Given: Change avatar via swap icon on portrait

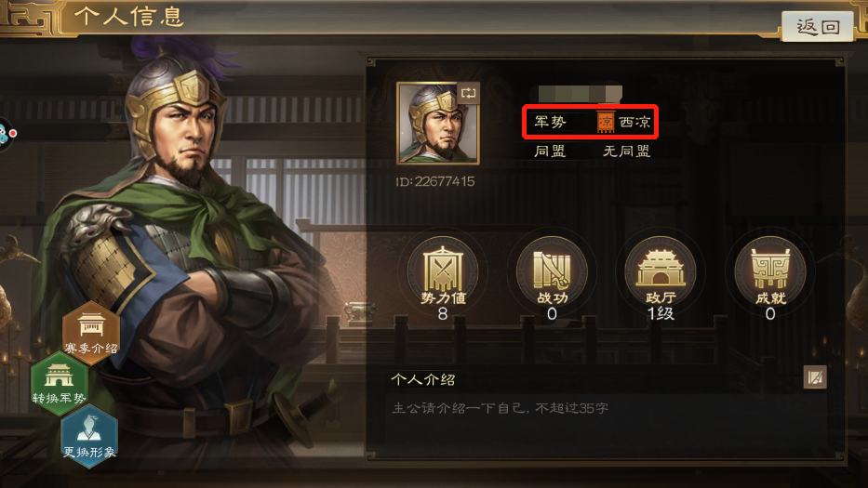Looking at the screenshot, I should pos(468,93).
